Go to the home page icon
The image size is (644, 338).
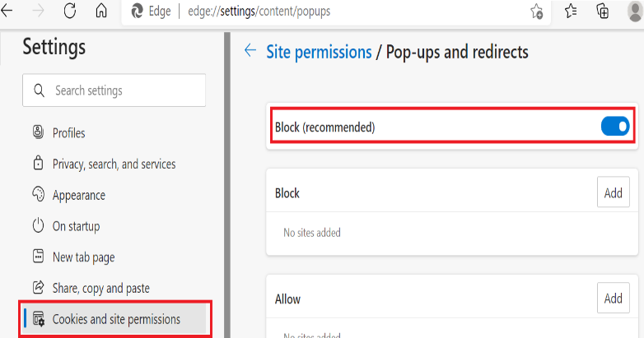(x=101, y=12)
